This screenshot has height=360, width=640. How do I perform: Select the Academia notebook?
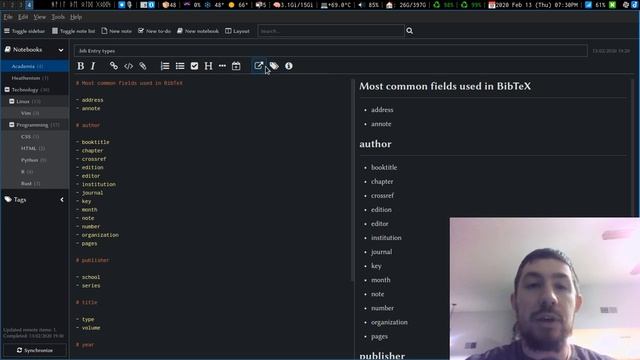(35, 66)
